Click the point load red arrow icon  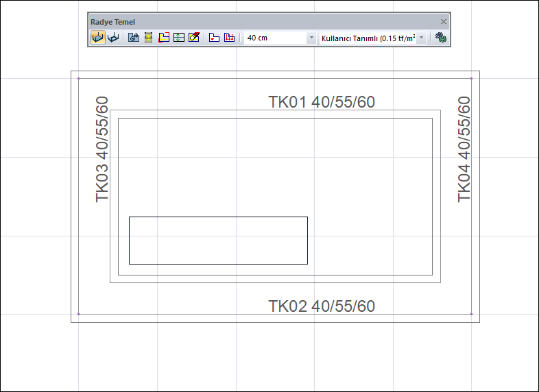(x=214, y=38)
